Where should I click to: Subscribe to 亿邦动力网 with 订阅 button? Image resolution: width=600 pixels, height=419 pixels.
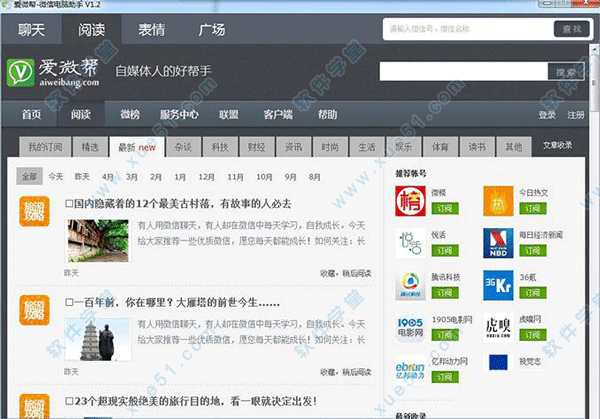[x=445, y=377]
